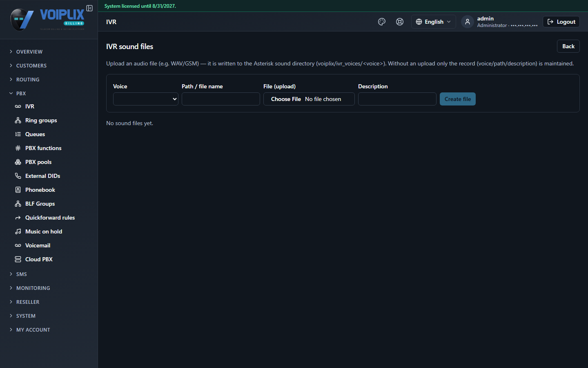Viewport: 588px width, 368px height.
Task: Click the Voiplix Billing logo
Action: pos(47,20)
